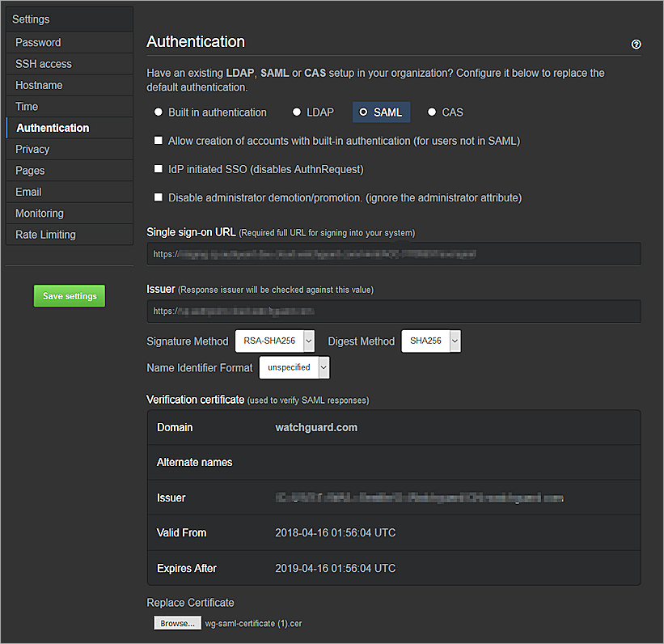Click the green Save settings button
This screenshot has height=644, width=664.
(x=70, y=296)
